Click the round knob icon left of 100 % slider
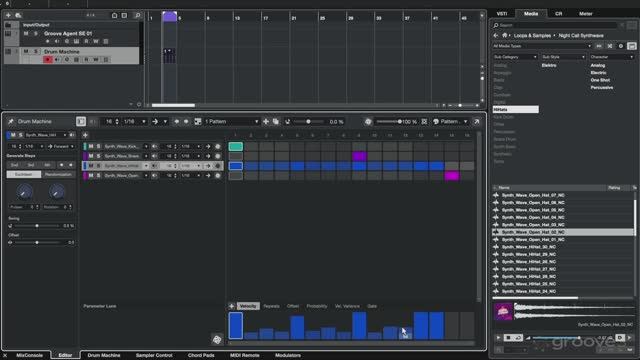Screen dimensions: 640x360 pyautogui.click(x=368, y=122)
